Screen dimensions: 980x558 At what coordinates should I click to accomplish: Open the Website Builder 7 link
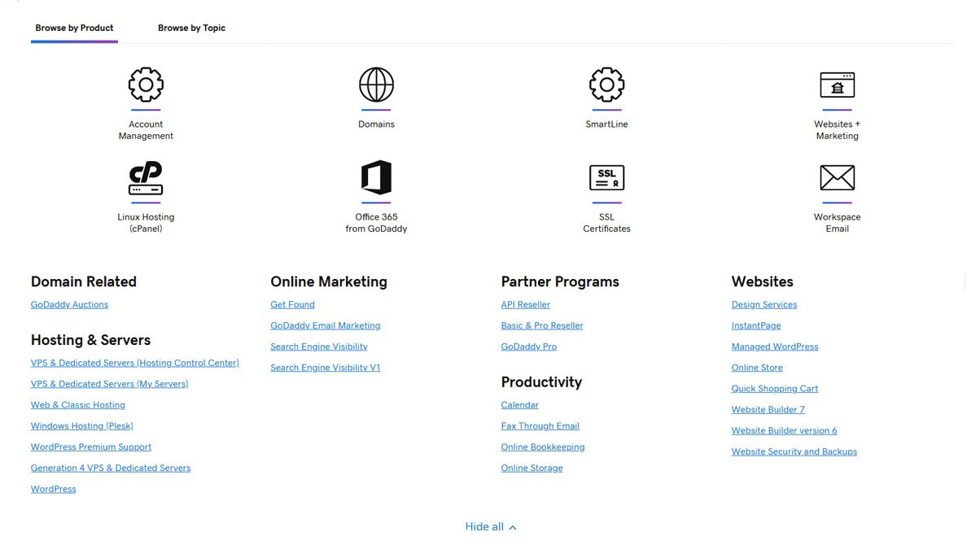pyautogui.click(x=768, y=411)
